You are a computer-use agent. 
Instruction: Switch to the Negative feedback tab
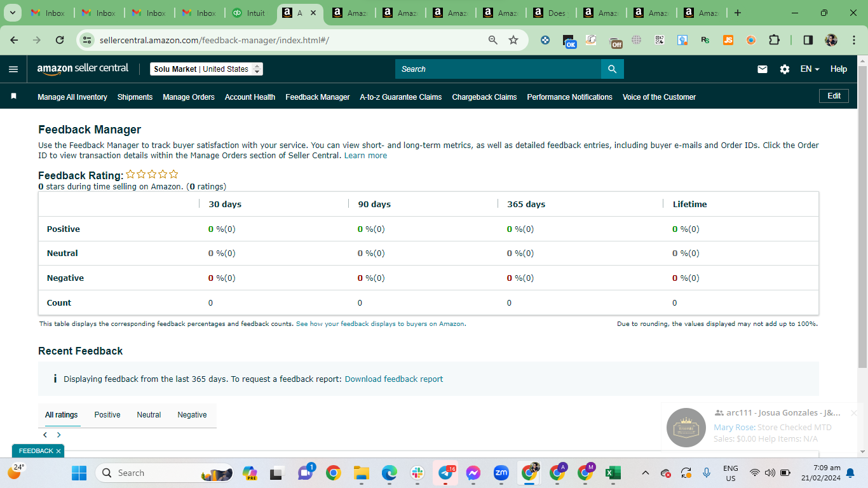click(192, 415)
